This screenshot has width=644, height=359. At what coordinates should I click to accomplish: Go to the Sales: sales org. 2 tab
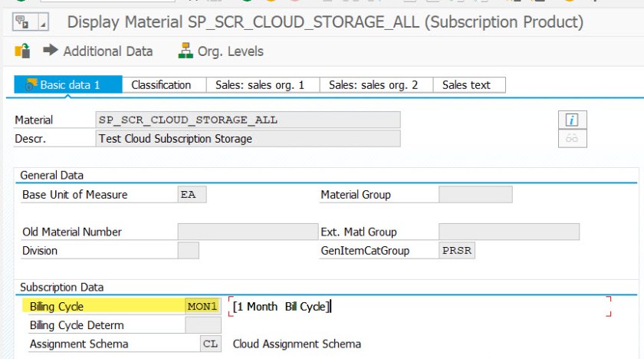(373, 85)
